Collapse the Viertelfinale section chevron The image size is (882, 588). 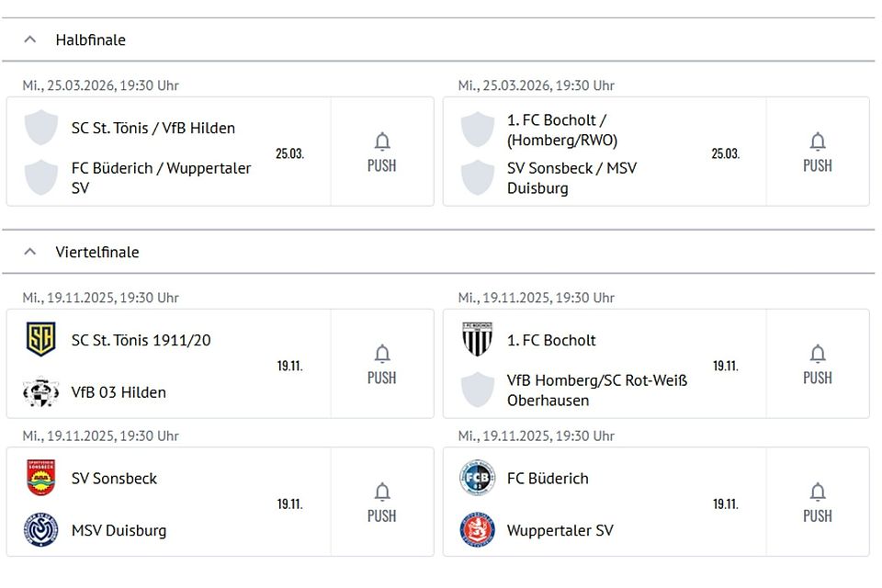point(30,252)
